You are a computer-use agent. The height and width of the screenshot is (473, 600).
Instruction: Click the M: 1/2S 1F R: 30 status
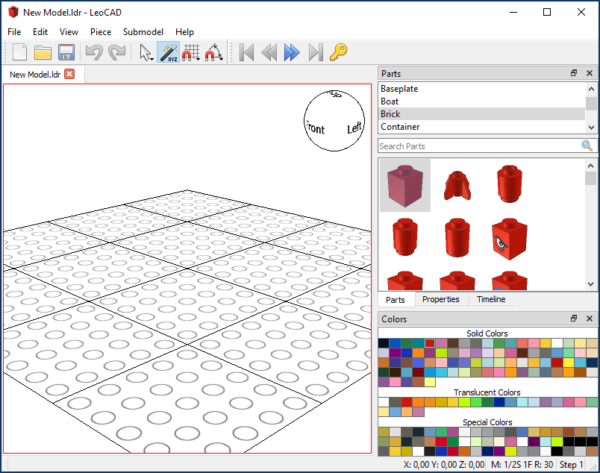click(x=522, y=465)
